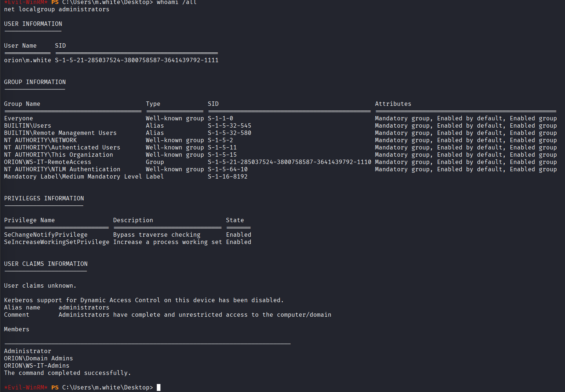This screenshot has height=392, width=565.
Task: Click the SID S-1-5-32-545
Action: pos(230,126)
